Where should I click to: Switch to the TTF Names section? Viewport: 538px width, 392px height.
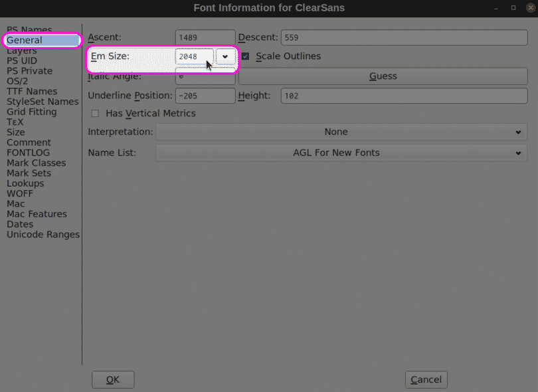coord(32,91)
